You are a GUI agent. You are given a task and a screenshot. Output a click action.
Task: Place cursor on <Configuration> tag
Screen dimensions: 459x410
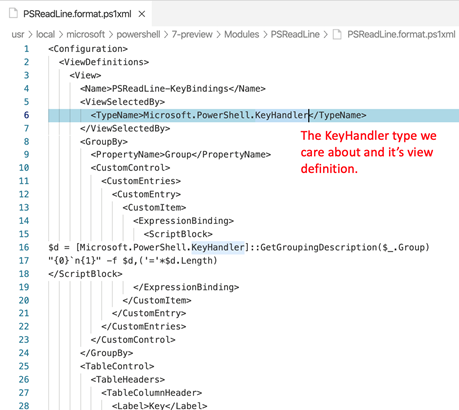point(88,49)
